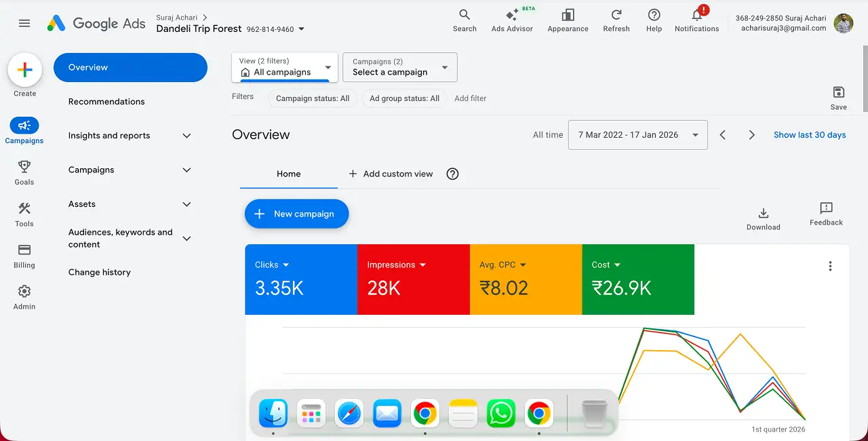Download the overview report

coord(763,214)
